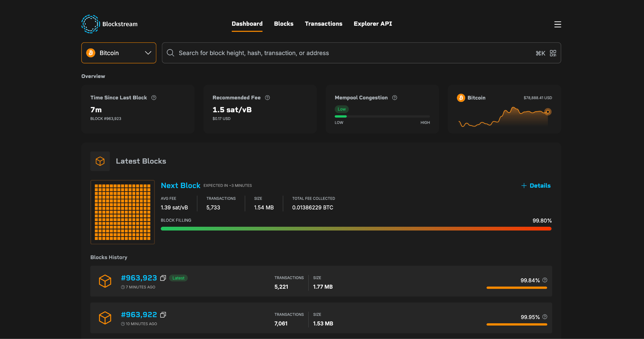Screen dimensions: 644x339
Task: Click the 5,221 transactions count
Action: [x=281, y=287]
